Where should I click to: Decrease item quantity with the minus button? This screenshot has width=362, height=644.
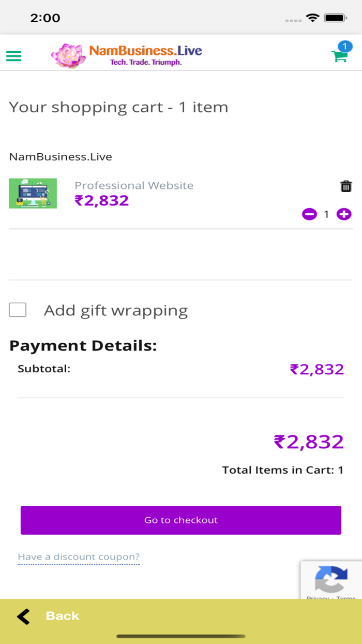309,214
